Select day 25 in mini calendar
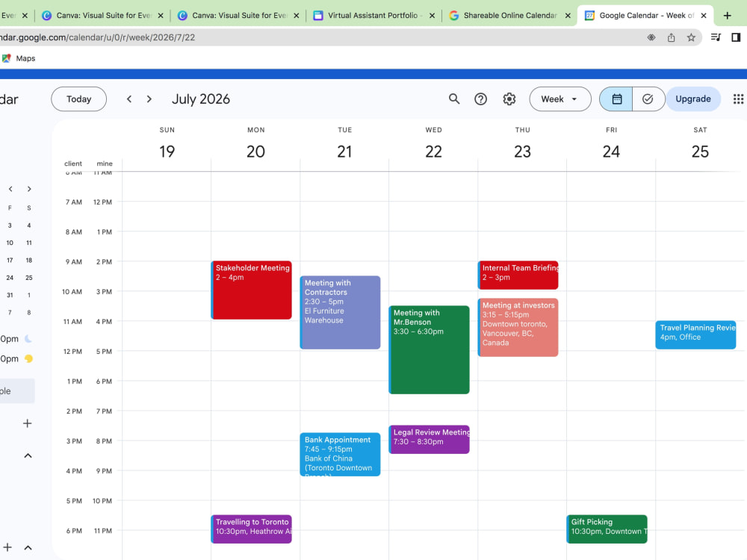 [x=29, y=278]
